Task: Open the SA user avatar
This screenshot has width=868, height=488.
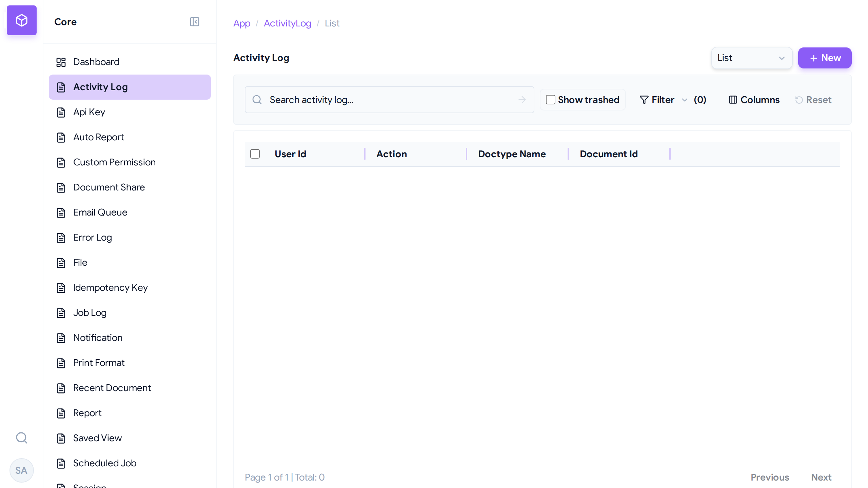Action: pos(22,470)
